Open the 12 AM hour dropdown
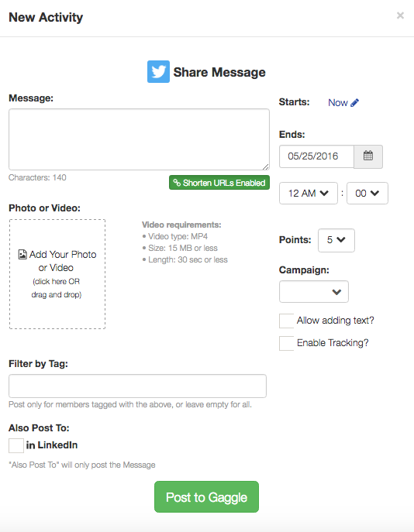This screenshot has width=414, height=532. (309, 194)
